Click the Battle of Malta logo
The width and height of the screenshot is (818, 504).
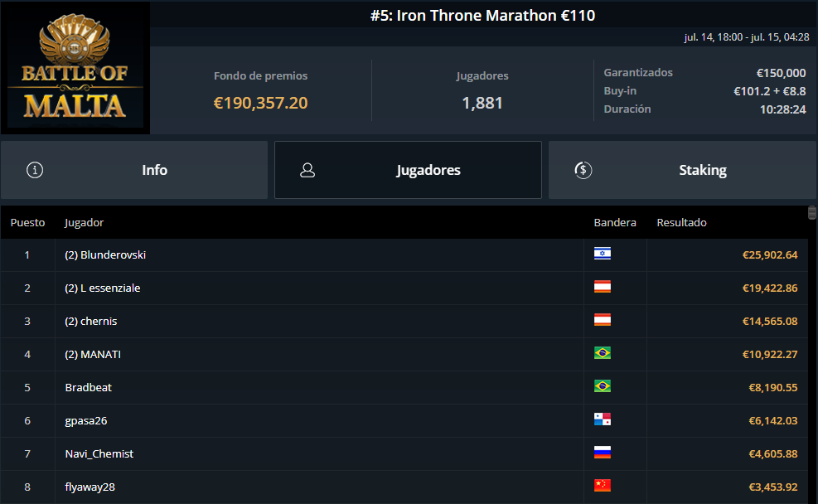pyautogui.click(x=75, y=67)
